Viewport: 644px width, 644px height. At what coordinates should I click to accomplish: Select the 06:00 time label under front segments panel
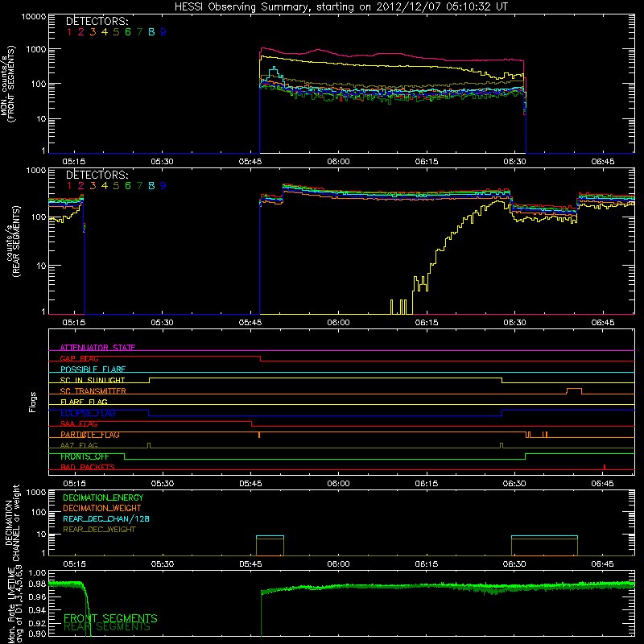338,162
